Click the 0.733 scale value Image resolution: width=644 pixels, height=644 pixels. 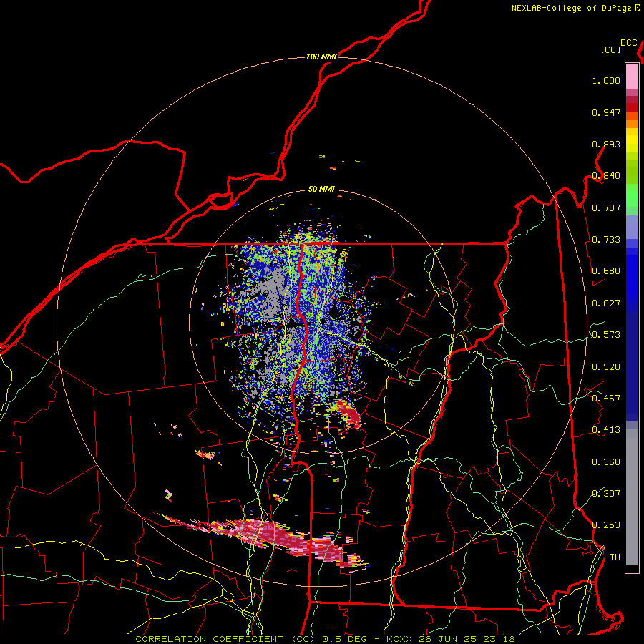coord(606,240)
